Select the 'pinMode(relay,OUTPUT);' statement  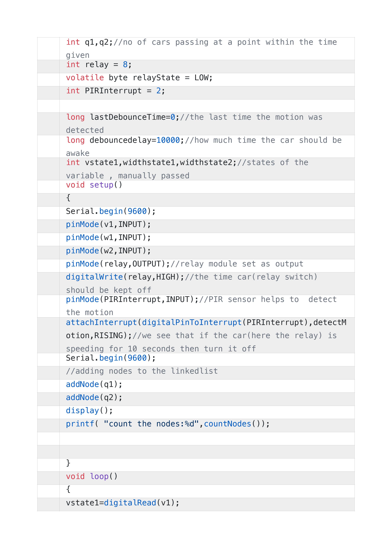[118, 264]
